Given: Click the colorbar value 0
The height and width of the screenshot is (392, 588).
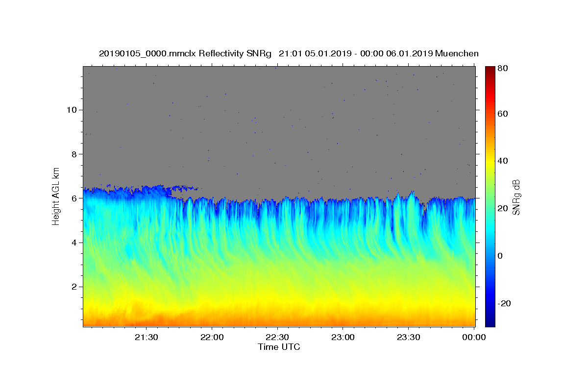Looking at the screenshot, I should point(500,256).
